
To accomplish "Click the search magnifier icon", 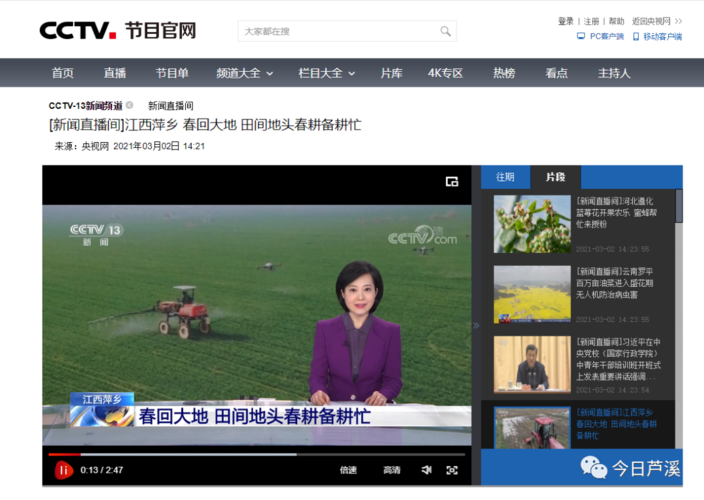I will (447, 31).
